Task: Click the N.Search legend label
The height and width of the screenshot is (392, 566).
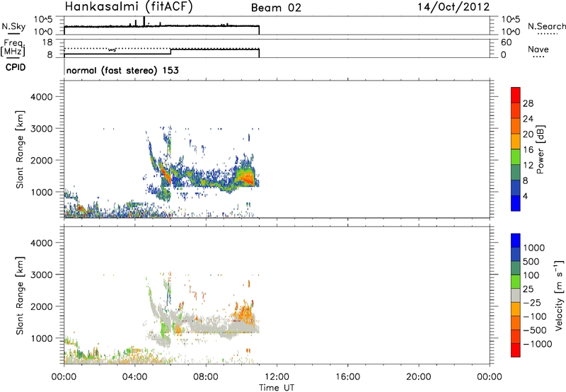Action: tap(546, 26)
